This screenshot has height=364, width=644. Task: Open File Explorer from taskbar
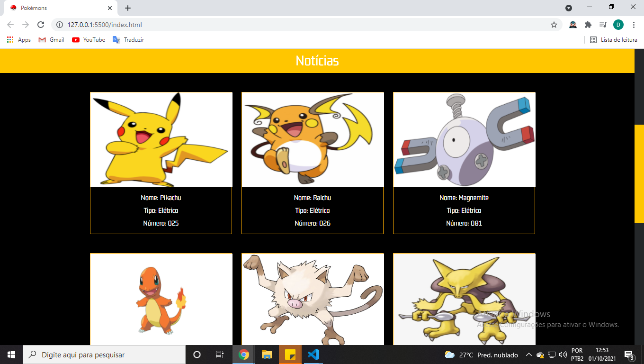coord(267,355)
